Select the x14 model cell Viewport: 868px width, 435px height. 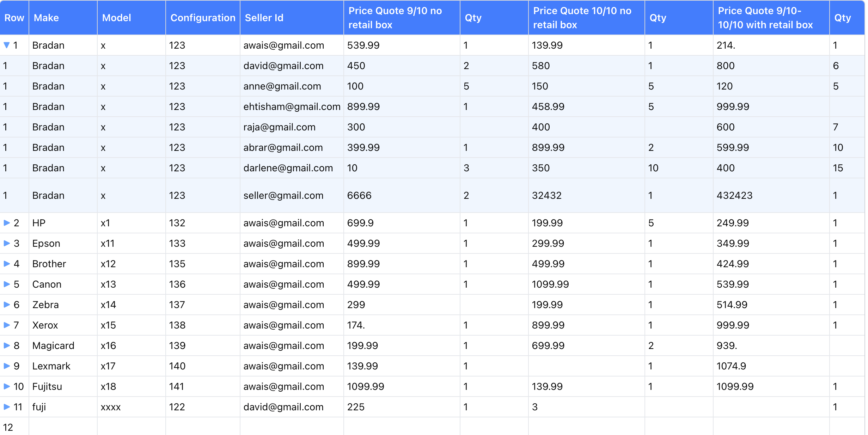tap(132, 305)
